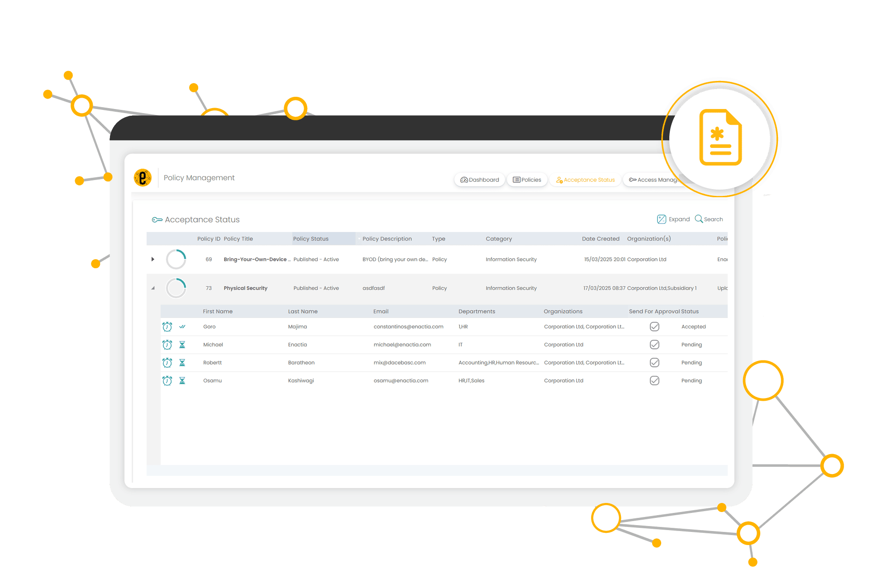Sort by the Policy Status column header
This screenshot has height=588, width=887.
coord(311,239)
